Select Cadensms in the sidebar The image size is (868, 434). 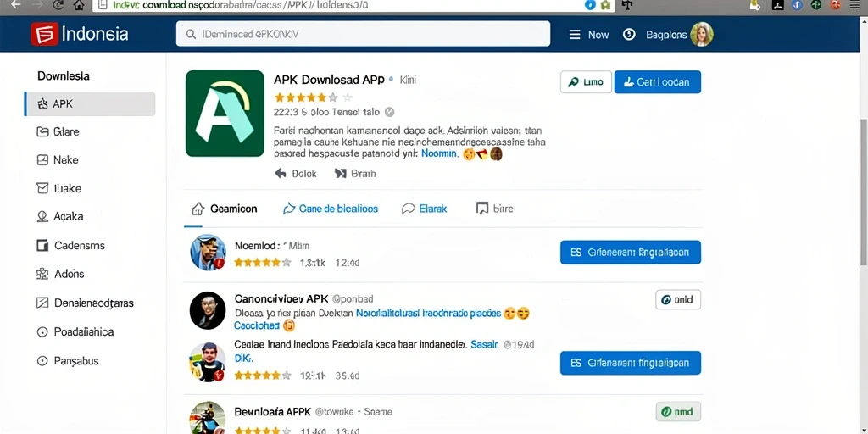[x=70, y=245]
